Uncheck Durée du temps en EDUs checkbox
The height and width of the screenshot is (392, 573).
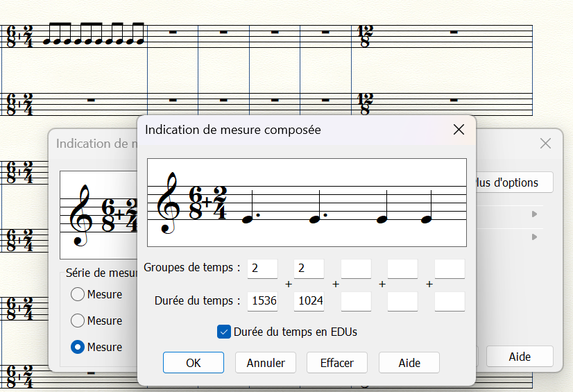224,332
